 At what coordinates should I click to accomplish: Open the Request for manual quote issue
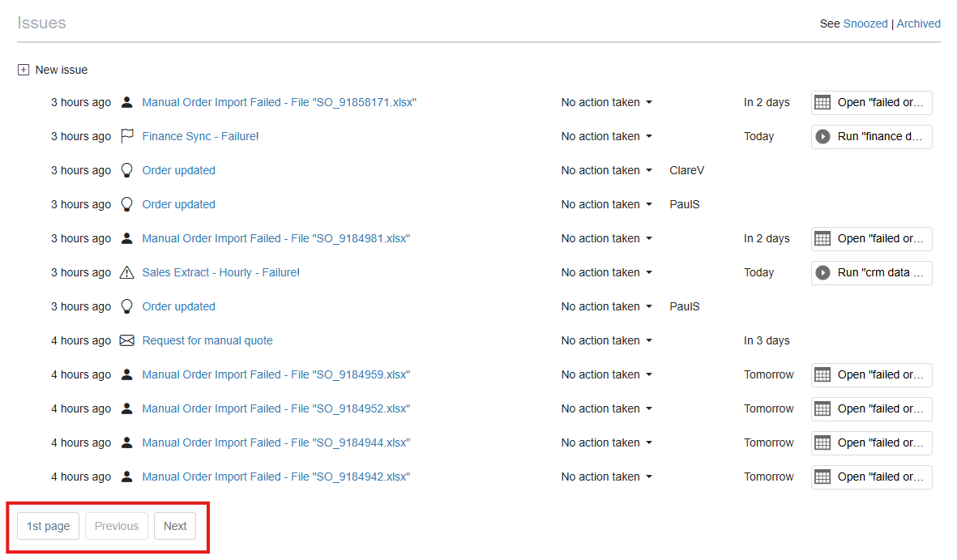click(x=207, y=340)
